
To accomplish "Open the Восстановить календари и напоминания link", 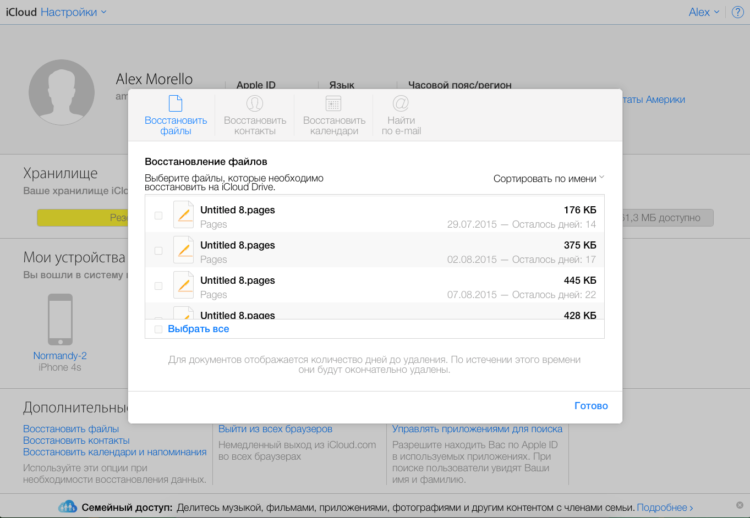I will coord(115,452).
